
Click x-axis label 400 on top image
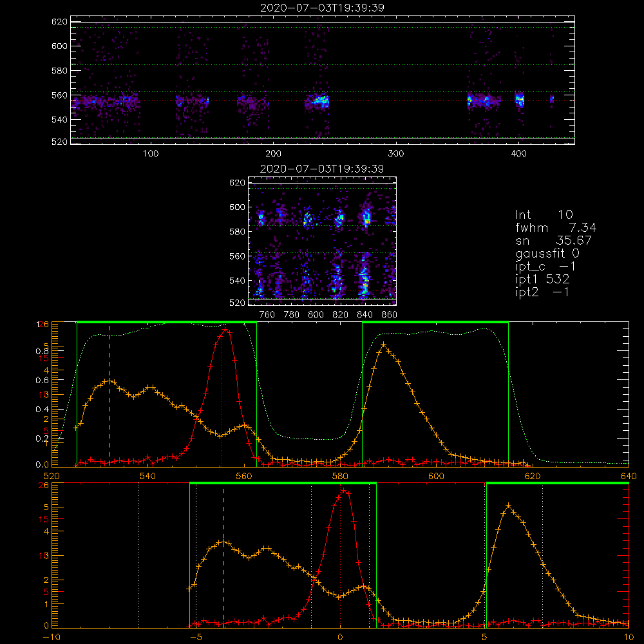(x=518, y=154)
